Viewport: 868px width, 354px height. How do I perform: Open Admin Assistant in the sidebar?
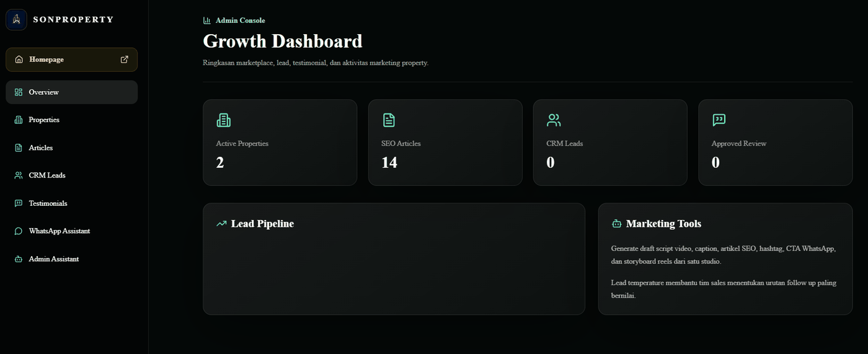[x=72, y=259]
